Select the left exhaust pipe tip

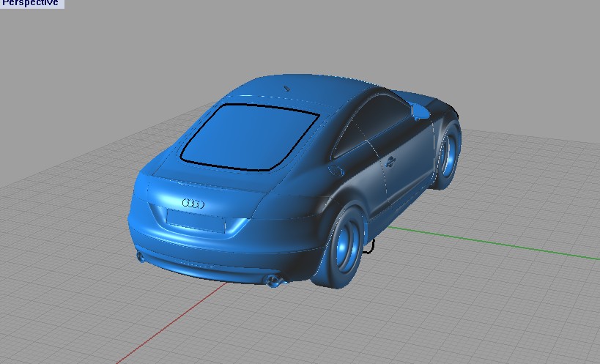[141, 257]
